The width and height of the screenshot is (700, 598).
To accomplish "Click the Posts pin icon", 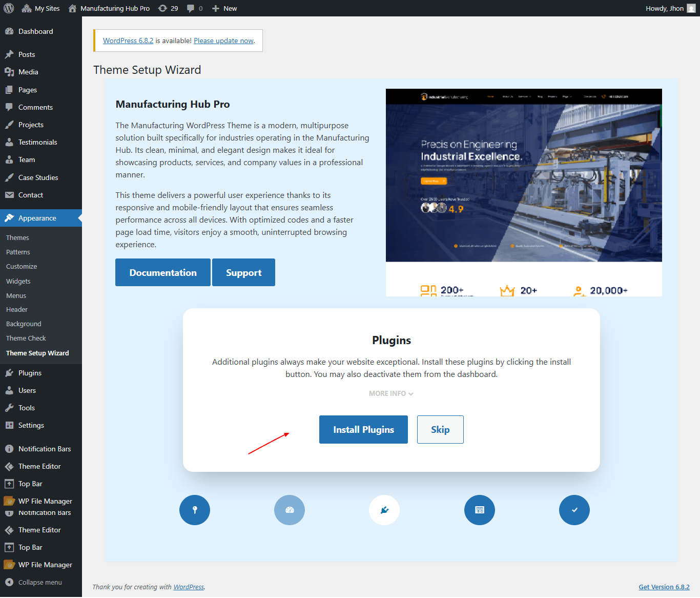I will (9, 54).
